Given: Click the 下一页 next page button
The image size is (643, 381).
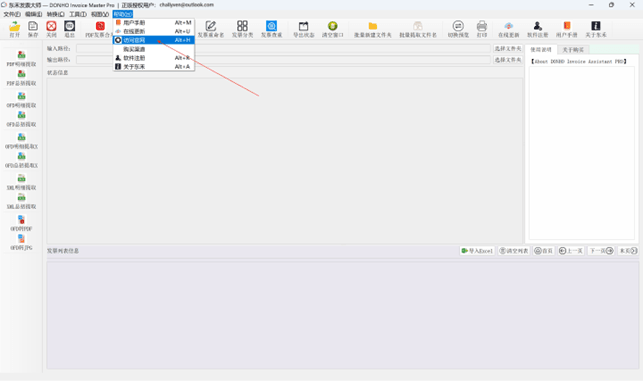Looking at the screenshot, I should [601, 251].
